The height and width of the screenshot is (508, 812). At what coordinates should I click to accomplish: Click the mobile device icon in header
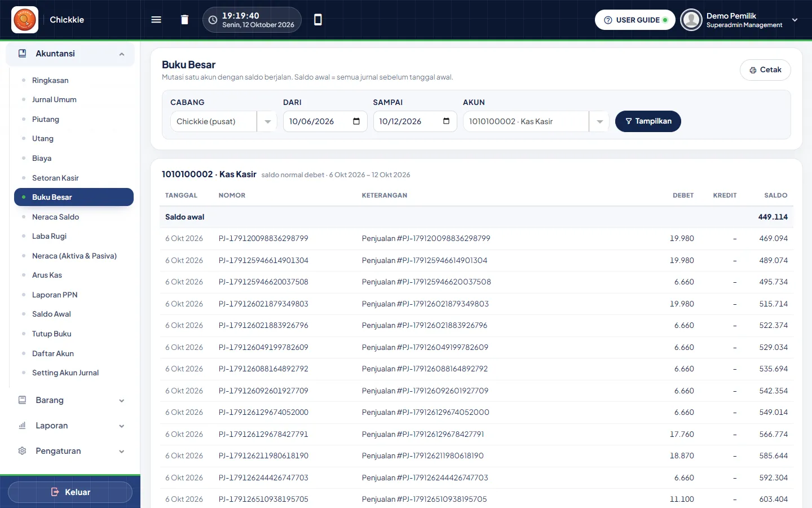point(318,20)
